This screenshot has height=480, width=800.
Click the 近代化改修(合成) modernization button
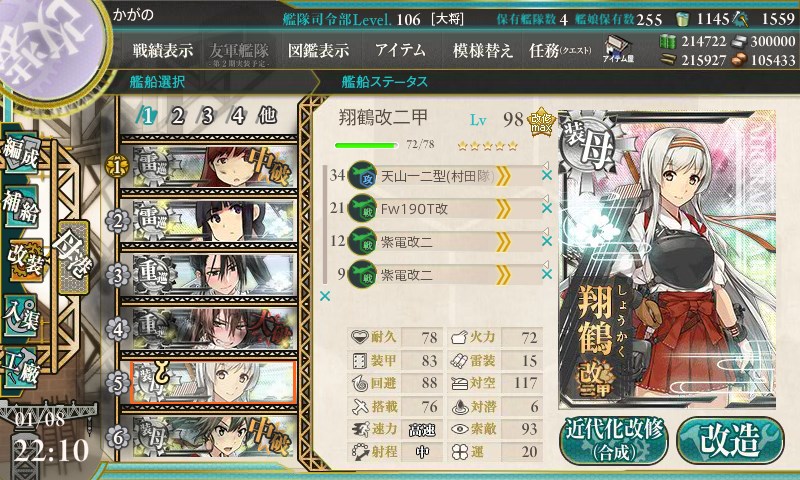pos(614,440)
